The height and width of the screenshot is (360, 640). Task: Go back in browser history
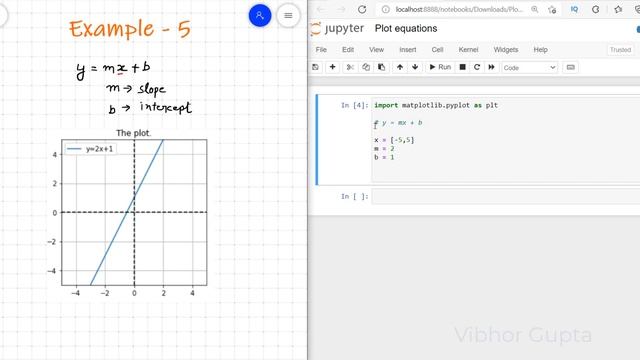coord(320,9)
